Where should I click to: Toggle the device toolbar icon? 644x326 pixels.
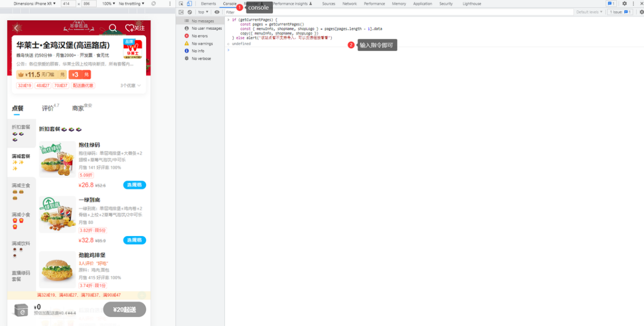(189, 4)
